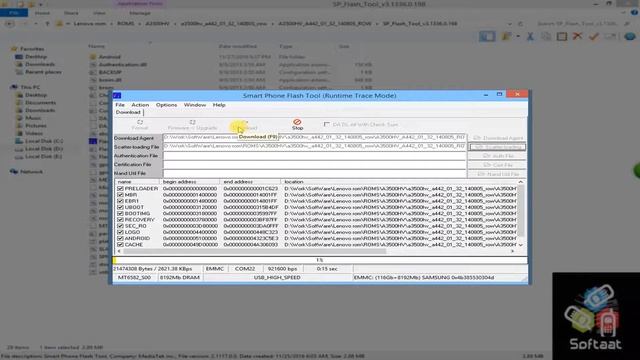
Task: Uncheck the CACHE partition checkbox
Action: point(120,244)
